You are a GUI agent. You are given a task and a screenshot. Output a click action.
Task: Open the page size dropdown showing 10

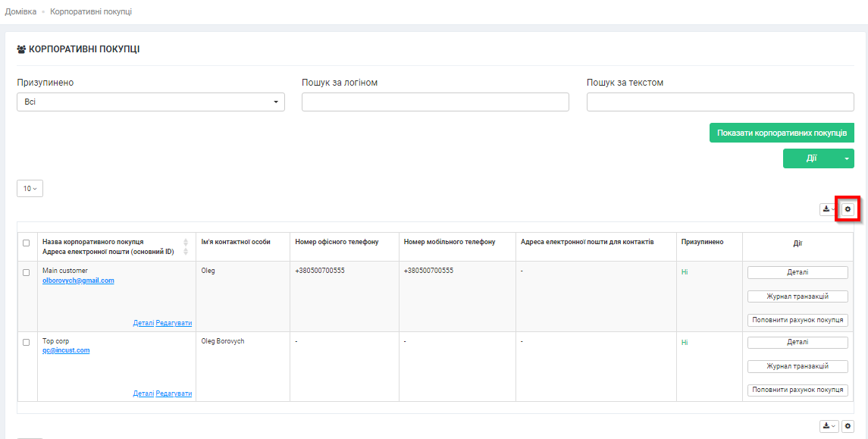pyautogui.click(x=30, y=188)
